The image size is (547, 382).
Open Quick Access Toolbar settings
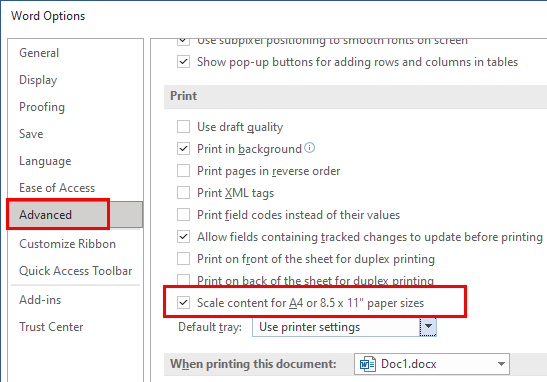(76, 271)
